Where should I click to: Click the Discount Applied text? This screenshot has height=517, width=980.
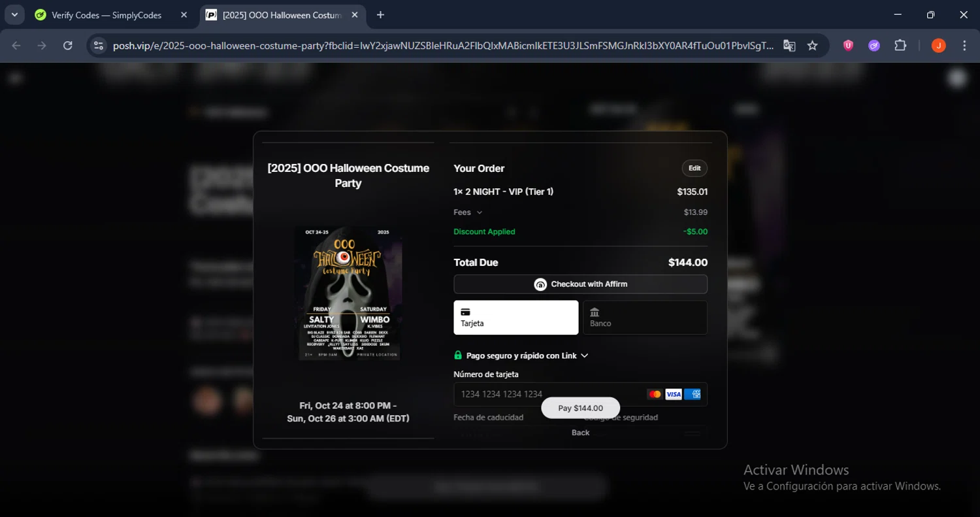click(x=484, y=232)
